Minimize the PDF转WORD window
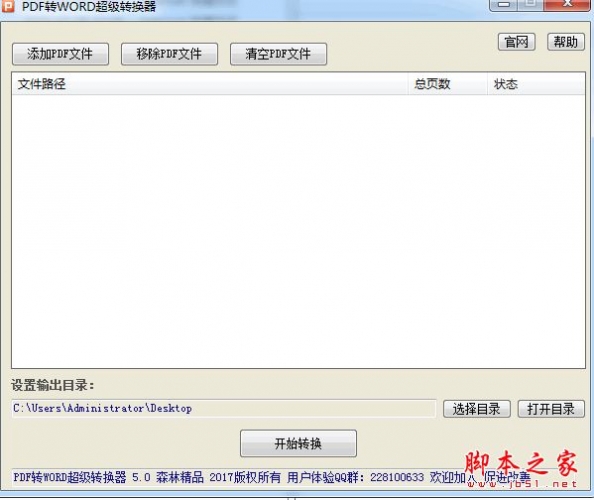Viewport: 594px width, 500px height. coord(503,5)
